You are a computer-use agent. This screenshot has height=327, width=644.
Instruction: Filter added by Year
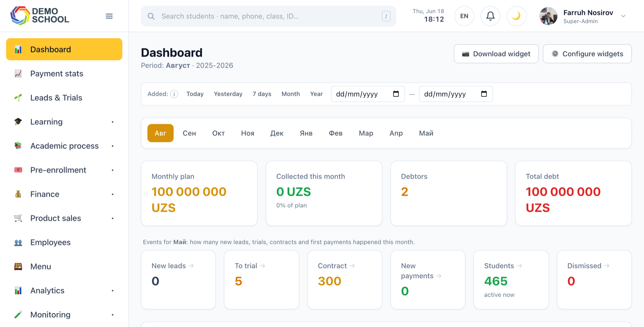316,94
